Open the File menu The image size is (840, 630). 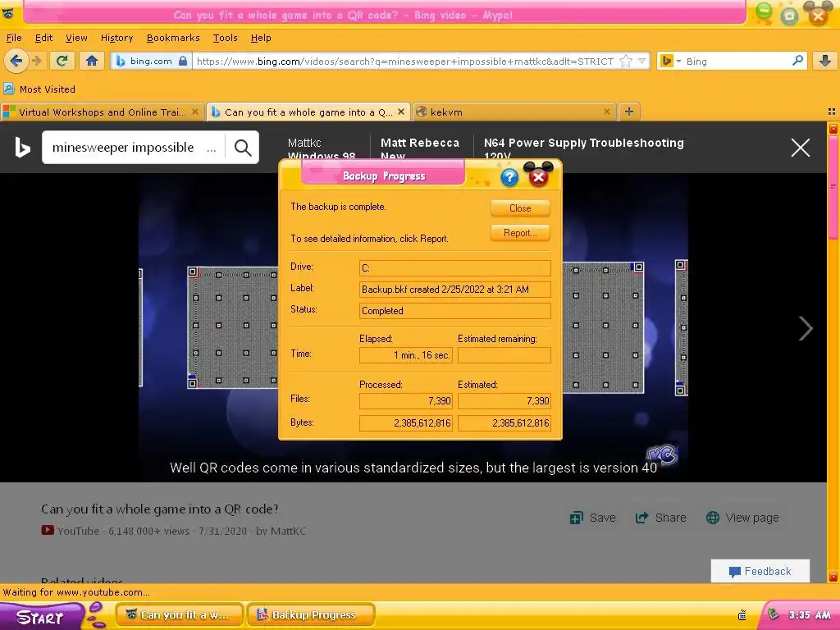(x=14, y=38)
